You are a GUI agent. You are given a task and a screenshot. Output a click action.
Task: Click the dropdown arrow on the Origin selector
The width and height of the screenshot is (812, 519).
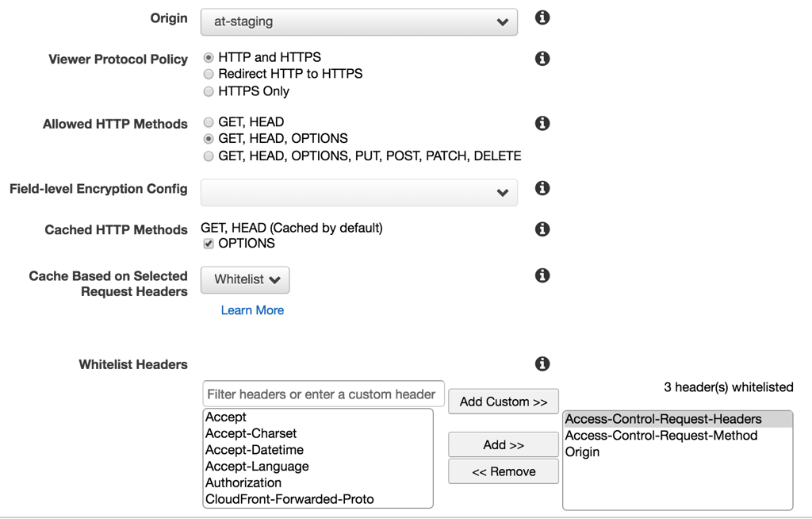pos(501,22)
